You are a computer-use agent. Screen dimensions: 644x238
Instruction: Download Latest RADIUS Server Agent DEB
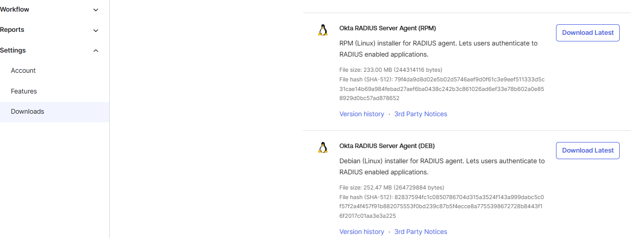[x=587, y=151]
